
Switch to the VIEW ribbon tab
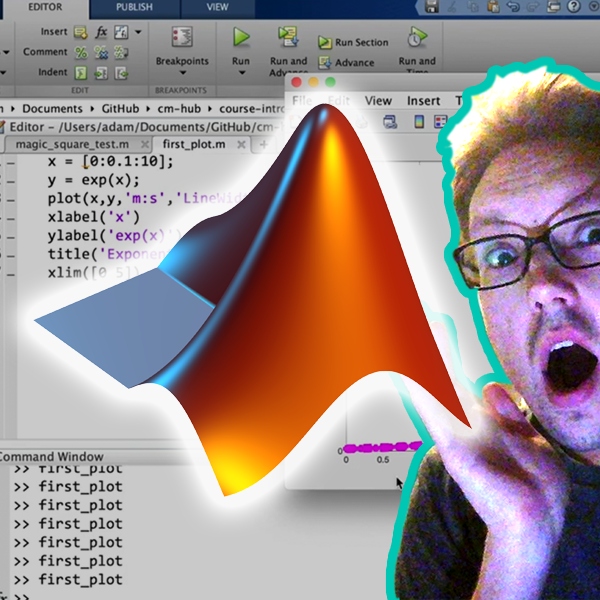coord(217,7)
